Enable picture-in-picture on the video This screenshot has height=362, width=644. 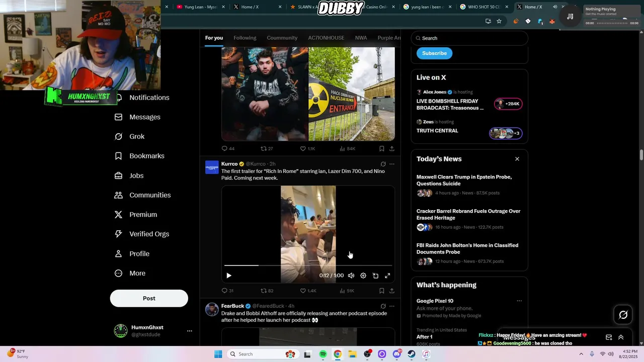click(x=375, y=276)
